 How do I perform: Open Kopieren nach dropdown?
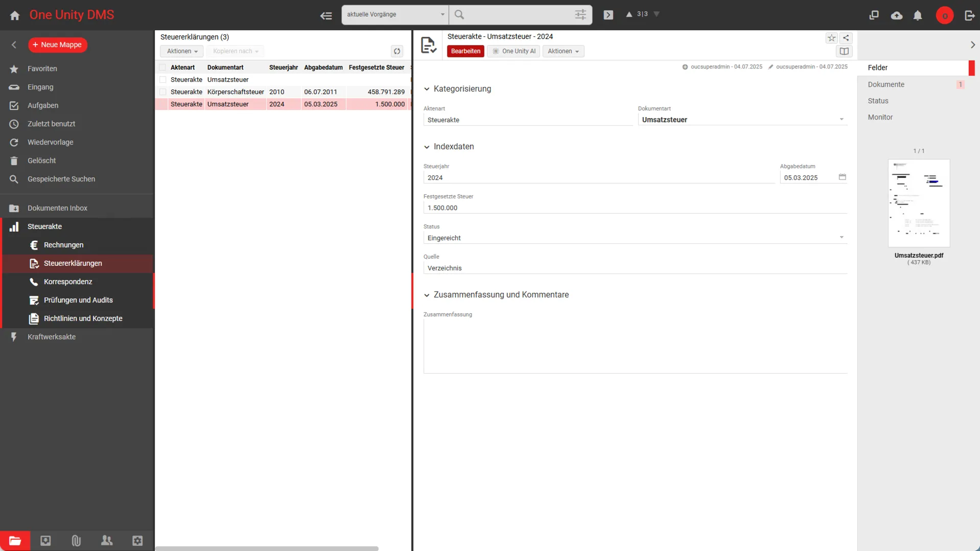click(x=236, y=51)
